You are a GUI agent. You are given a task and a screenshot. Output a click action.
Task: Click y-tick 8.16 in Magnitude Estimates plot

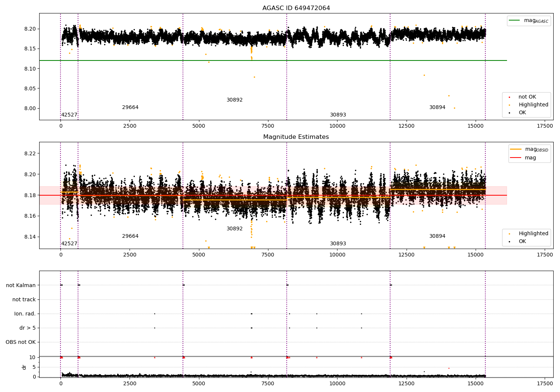pyautogui.click(x=30, y=216)
